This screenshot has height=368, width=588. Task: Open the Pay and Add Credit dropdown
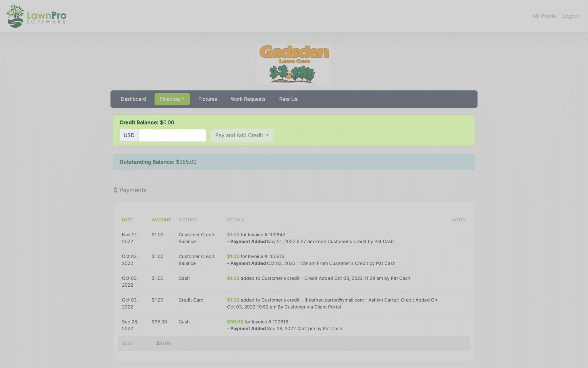[241, 135]
